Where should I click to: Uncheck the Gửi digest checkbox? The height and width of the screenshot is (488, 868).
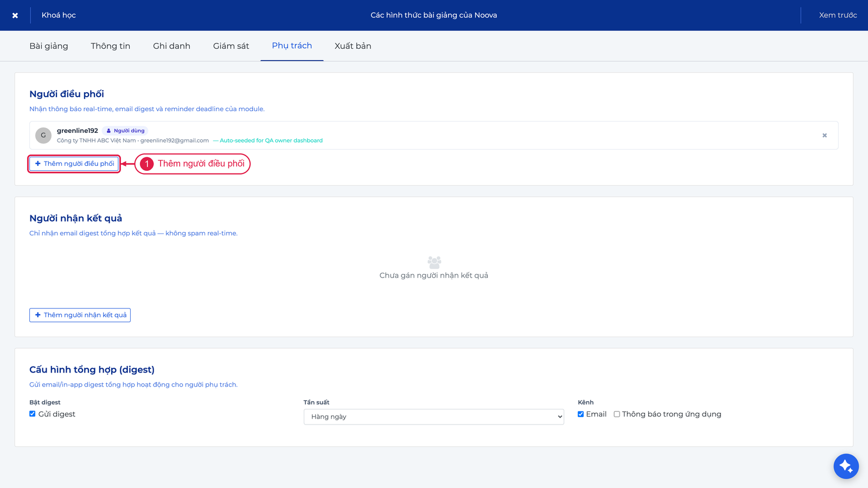pos(33,414)
